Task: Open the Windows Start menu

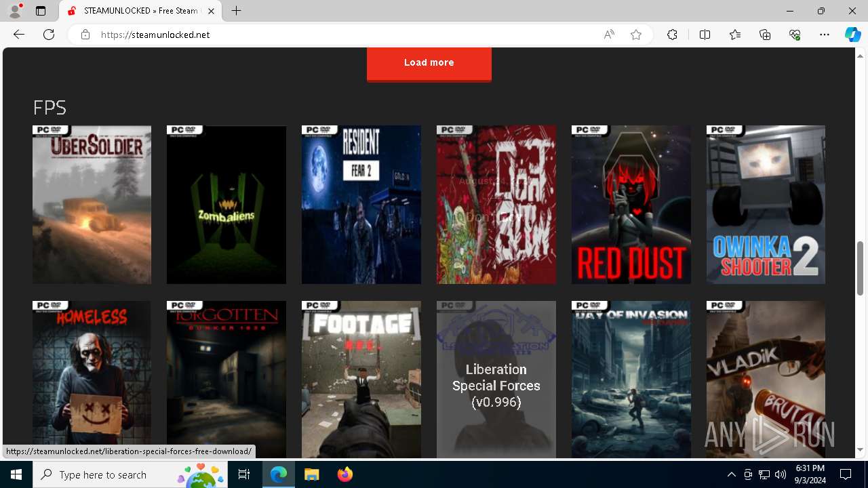Action: [x=16, y=474]
